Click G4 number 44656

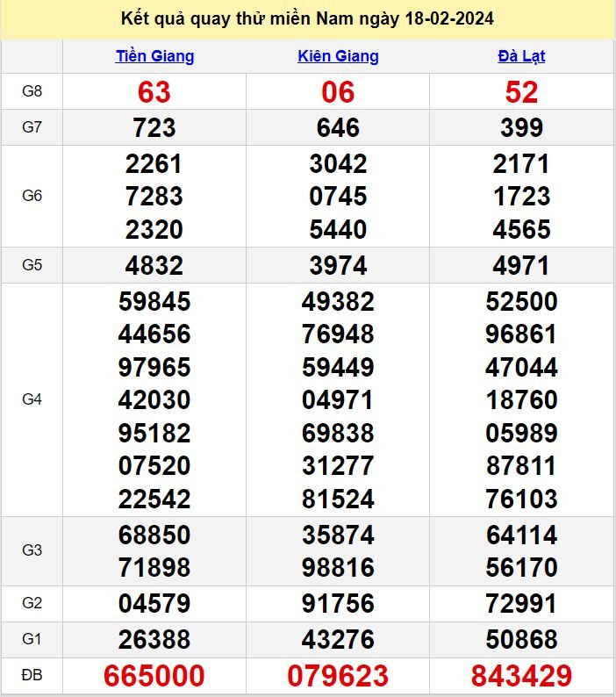pos(154,334)
